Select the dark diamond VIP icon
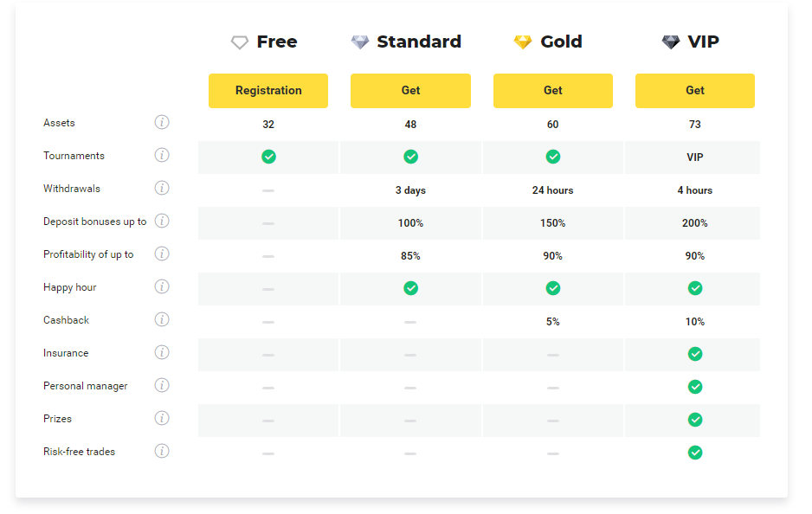The image size is (812, 514). tap(669, 41)
